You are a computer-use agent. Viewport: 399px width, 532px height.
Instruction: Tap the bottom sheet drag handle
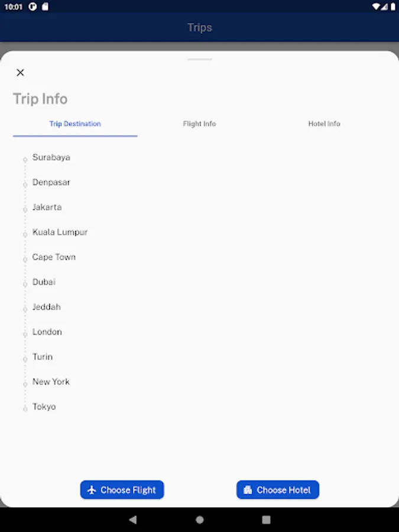pyautogui.click(x=200, y=59)
